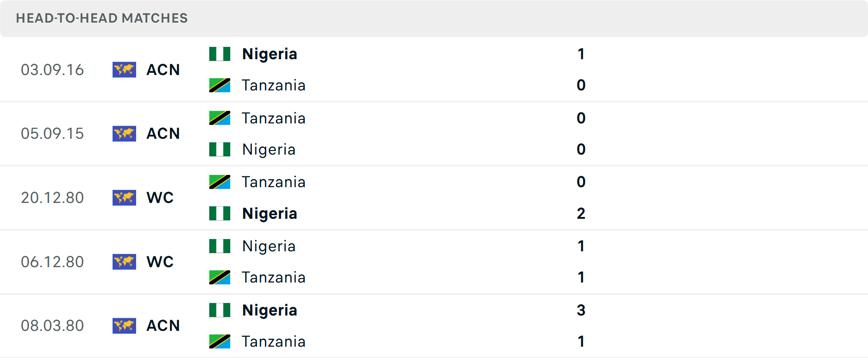
Task: Click Nigeria's score of 3 in 08.03.80 match
Action: click(x=581, y=311)
